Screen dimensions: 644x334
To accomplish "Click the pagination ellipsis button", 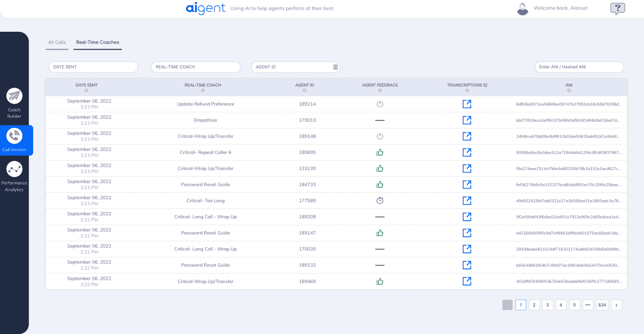I will click(x=588, y=305).
